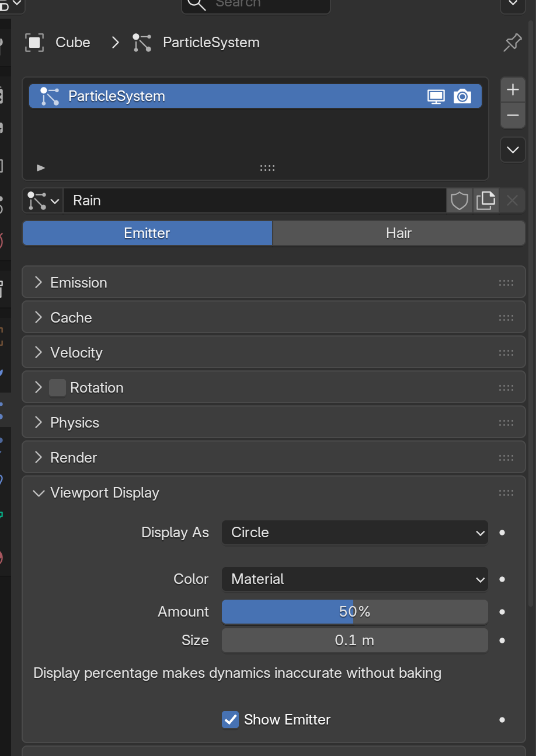
Task: Toggle the pin icon for this properties context
Action: tap(512, 43)
